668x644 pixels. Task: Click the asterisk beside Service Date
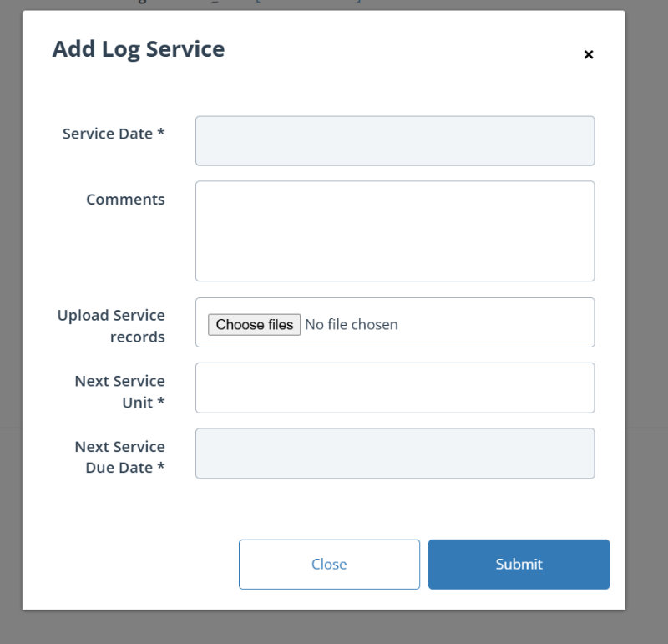161,134
